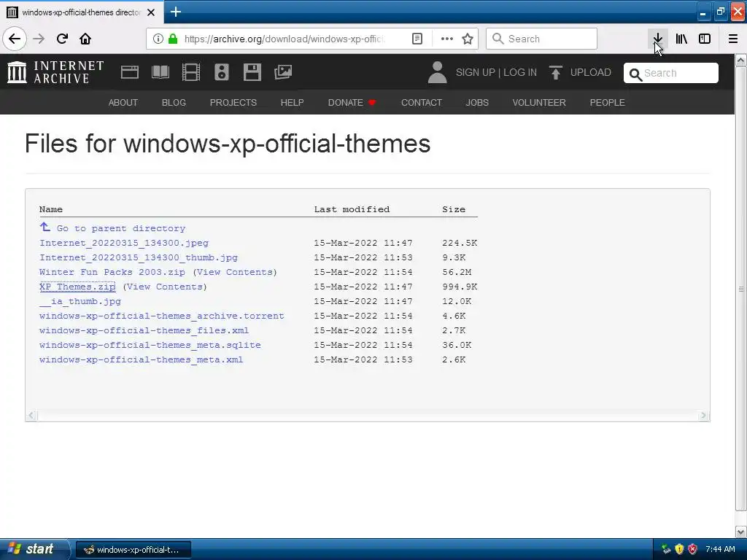747x560 pixels.
Task: Open the Windows Start menu
Action: pos(34,549)
